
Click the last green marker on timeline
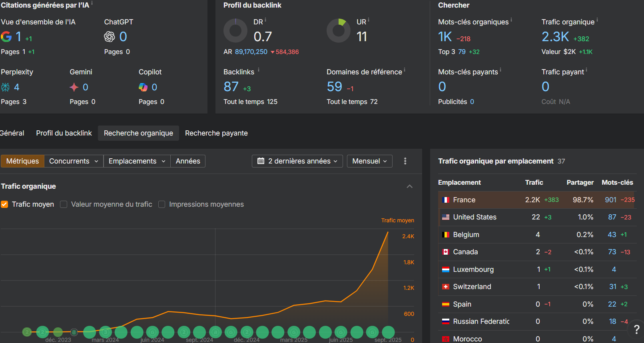[388, 332]
